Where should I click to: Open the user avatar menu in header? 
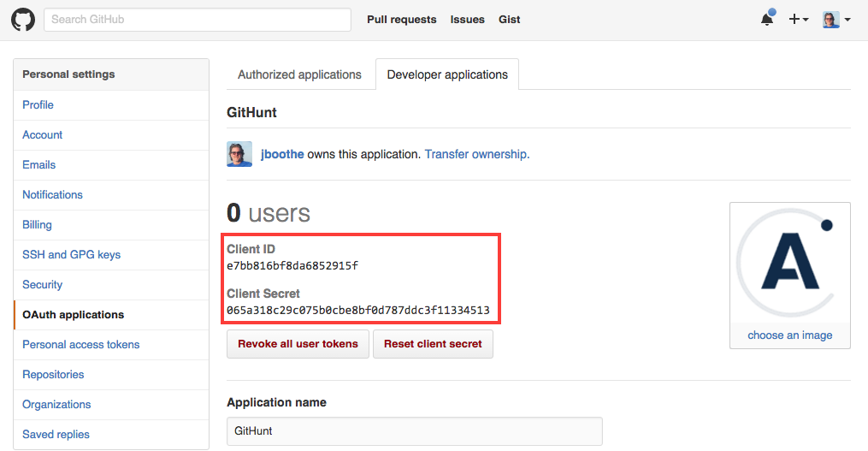click(x=836, y=20)
